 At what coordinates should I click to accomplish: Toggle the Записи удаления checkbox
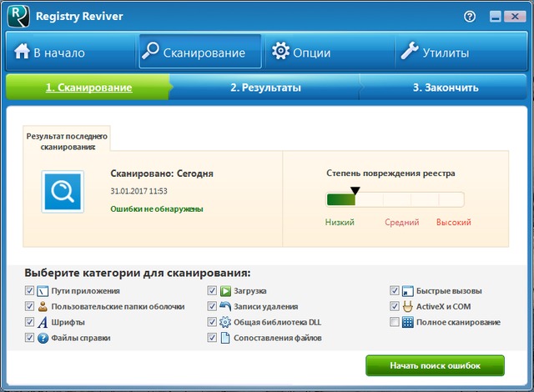click(x=212, y=306)
